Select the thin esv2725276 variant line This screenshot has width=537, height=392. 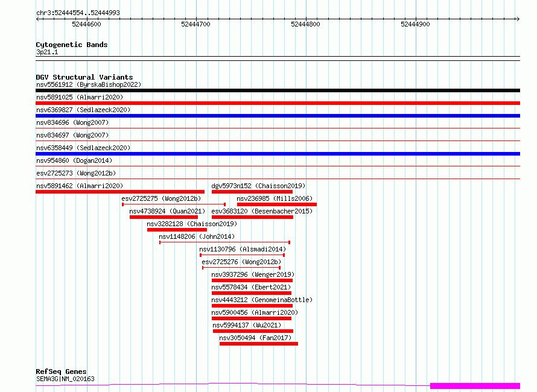(241, 268)
